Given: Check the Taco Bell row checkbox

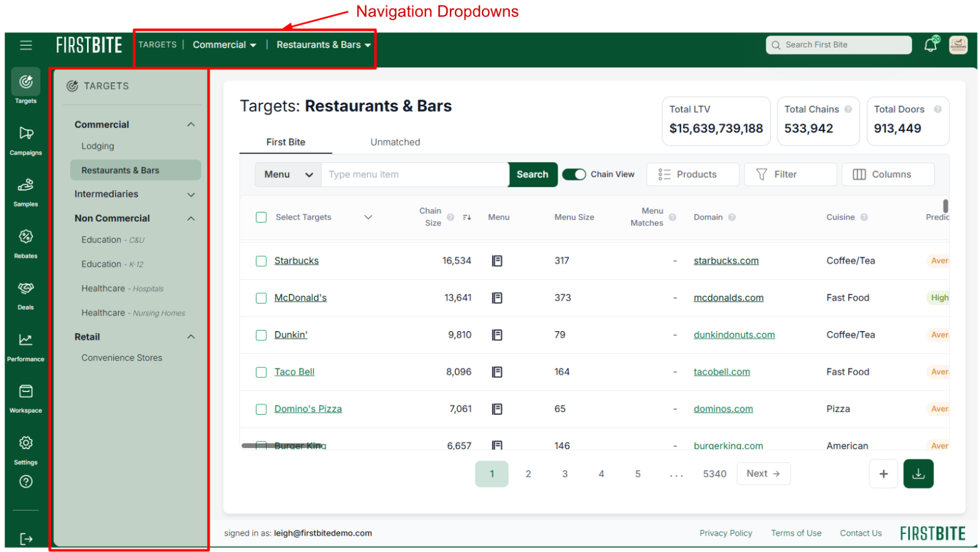Looking at the screenshot, I should click(261, 372).
